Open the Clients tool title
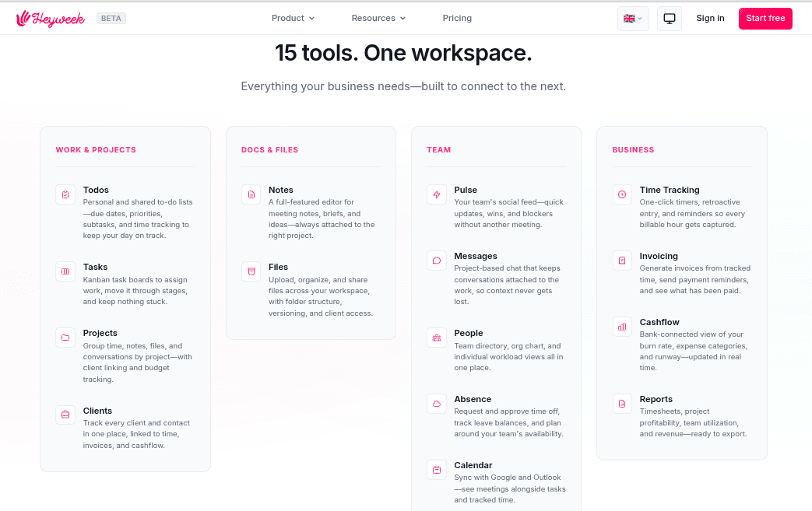Image resolution: width=812 pixels, height=511 pixels. click(97, 411)
